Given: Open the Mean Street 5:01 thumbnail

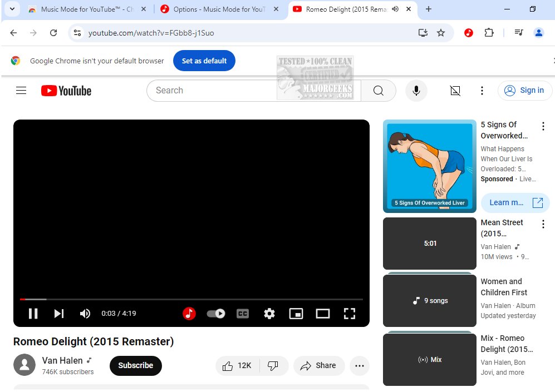Looking at the screenshot, I should (x=429, y=244).
